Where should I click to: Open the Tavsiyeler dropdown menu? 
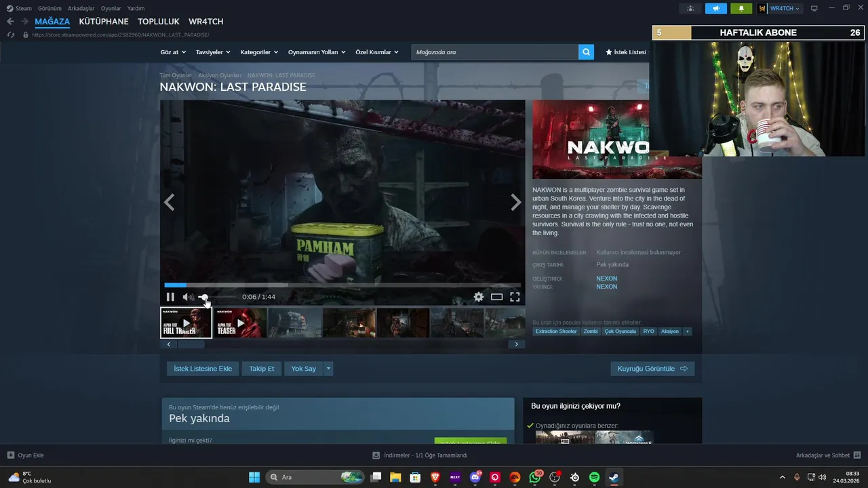click(213, 52)
